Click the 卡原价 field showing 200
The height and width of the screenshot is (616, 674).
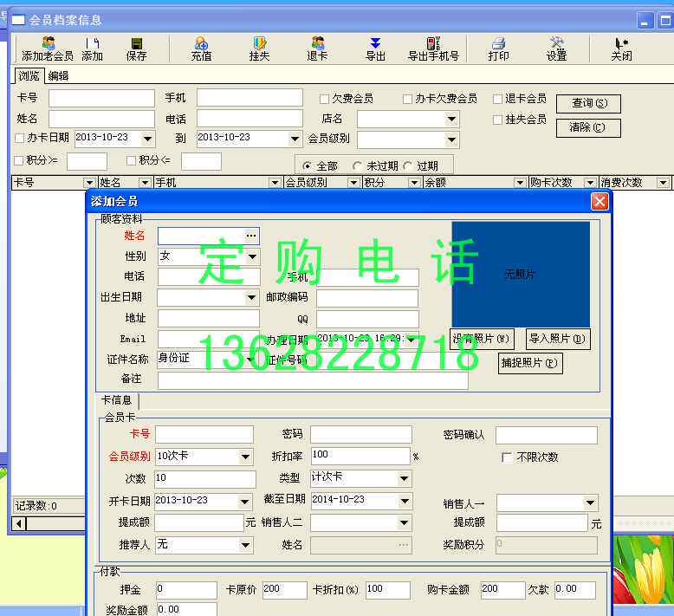[x=284, y=590]
